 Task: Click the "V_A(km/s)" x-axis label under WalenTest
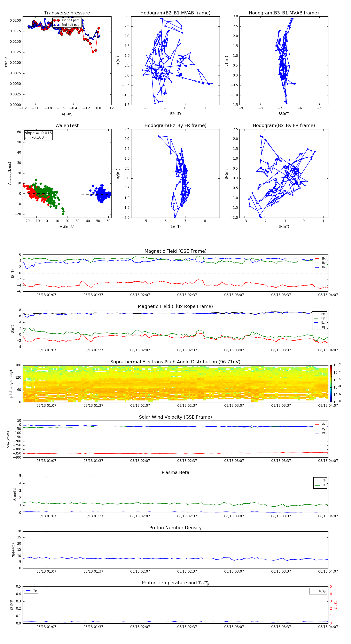[x=67, y=227]
